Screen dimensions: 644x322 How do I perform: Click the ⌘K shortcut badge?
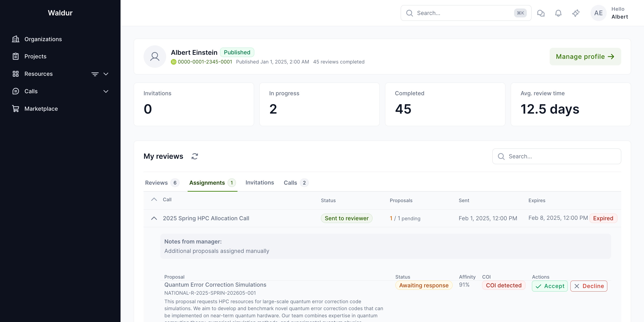pos(520,13)
